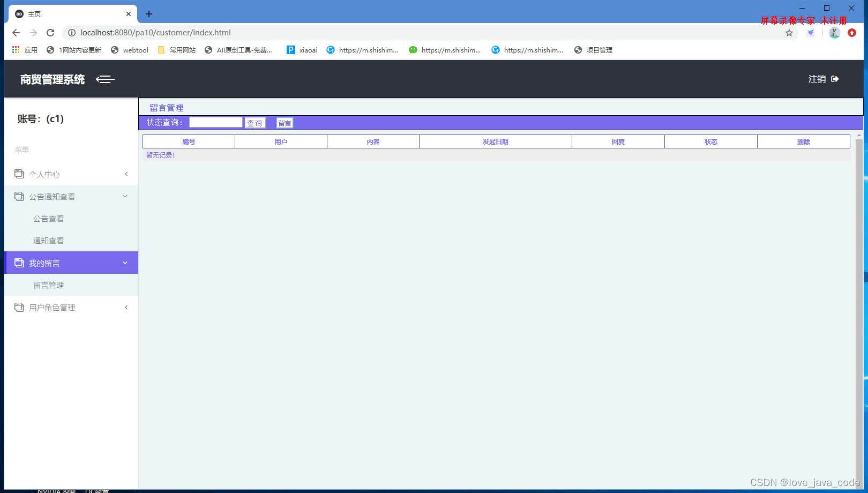Screen dimensions: 868x493
Task: Close the 主页 browser tab
Action: [129, 14]
